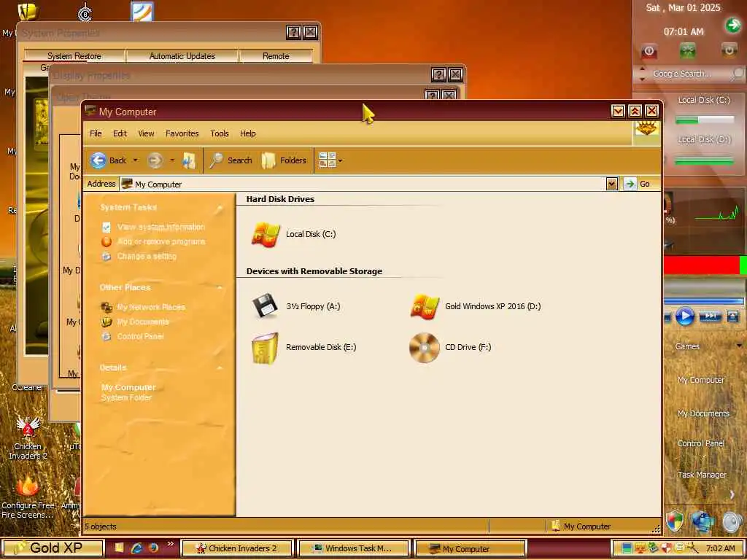Launch Firefox from quick launch
747x560 pixels.
pos(153,548)
